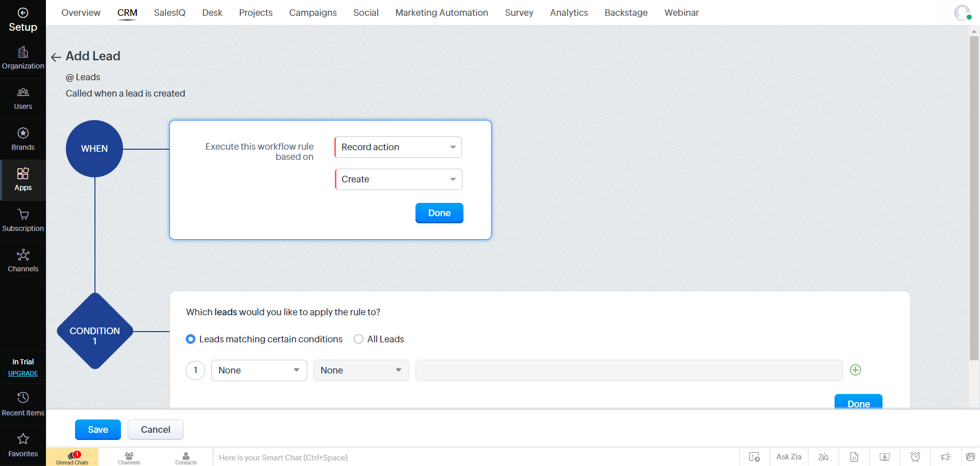980x466 pixels.
Task: Open the user profile avatar
Action: click(x=962, y=12)
